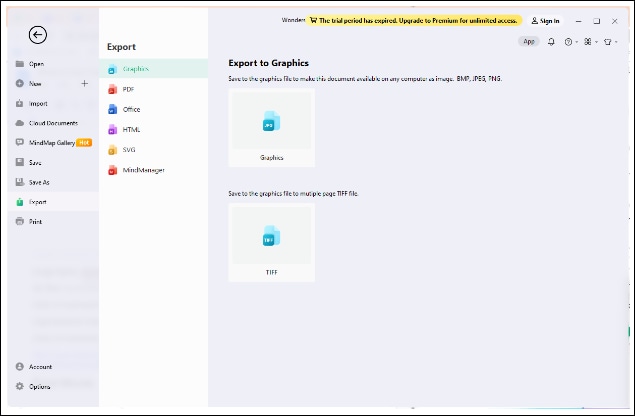Click the MindManager file icon

[113, 170]
